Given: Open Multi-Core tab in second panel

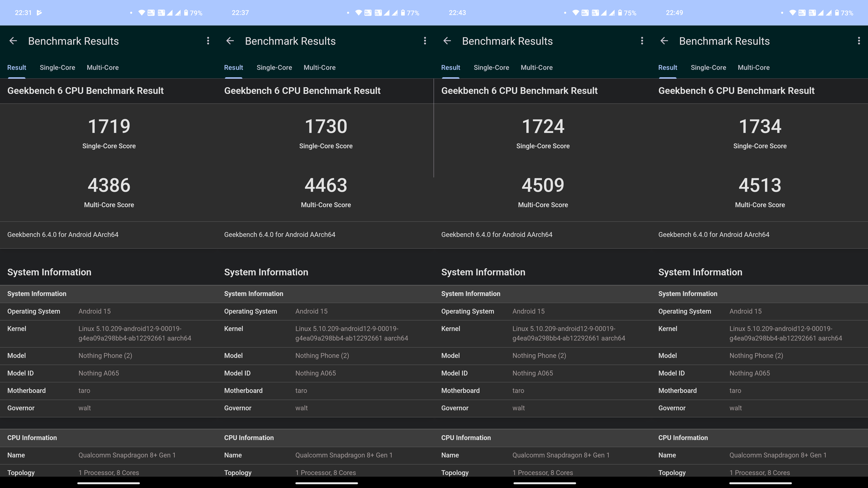Looking at the screenshot, I should click(319, 67).
